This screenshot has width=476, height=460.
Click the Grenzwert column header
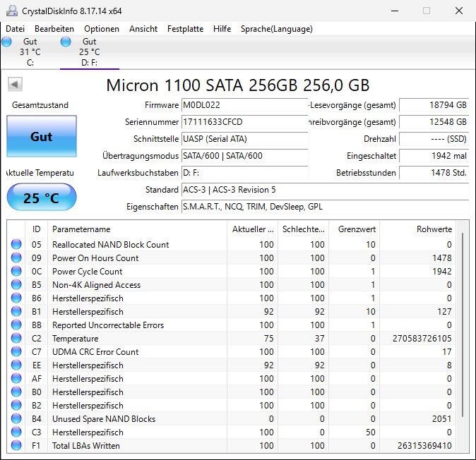(x=355, y=229)
